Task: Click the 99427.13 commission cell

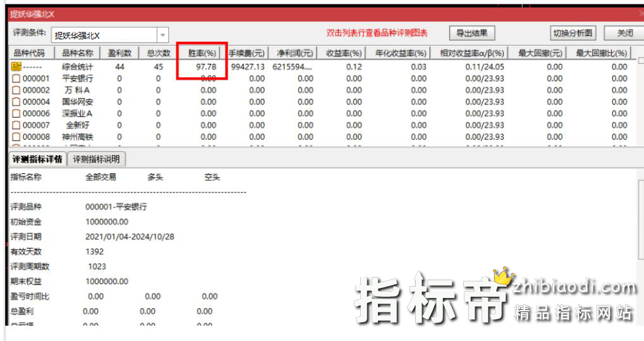Action: [248, 66]
